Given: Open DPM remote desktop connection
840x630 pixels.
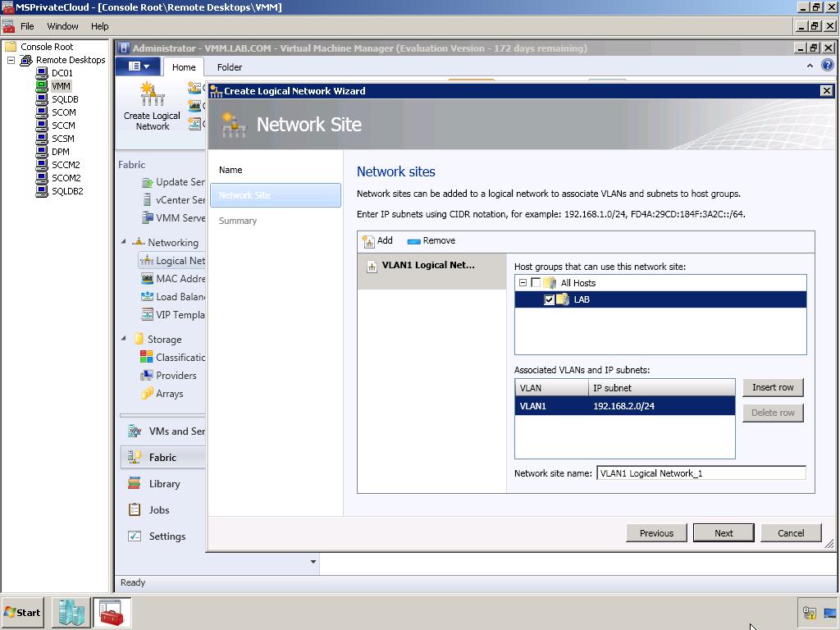Looking at the screenshot, I should pyautogui.click(x=60, y=152).
